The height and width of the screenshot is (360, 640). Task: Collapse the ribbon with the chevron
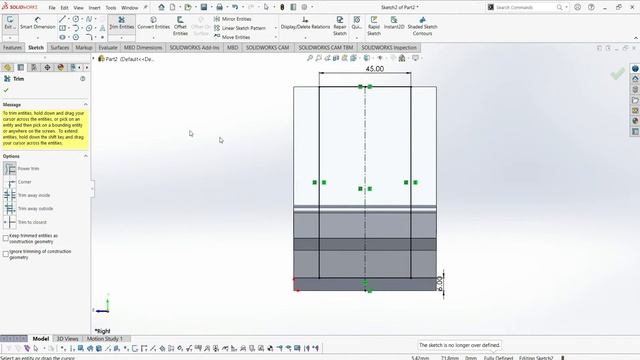pyautogui.click(x=636, y=38)
